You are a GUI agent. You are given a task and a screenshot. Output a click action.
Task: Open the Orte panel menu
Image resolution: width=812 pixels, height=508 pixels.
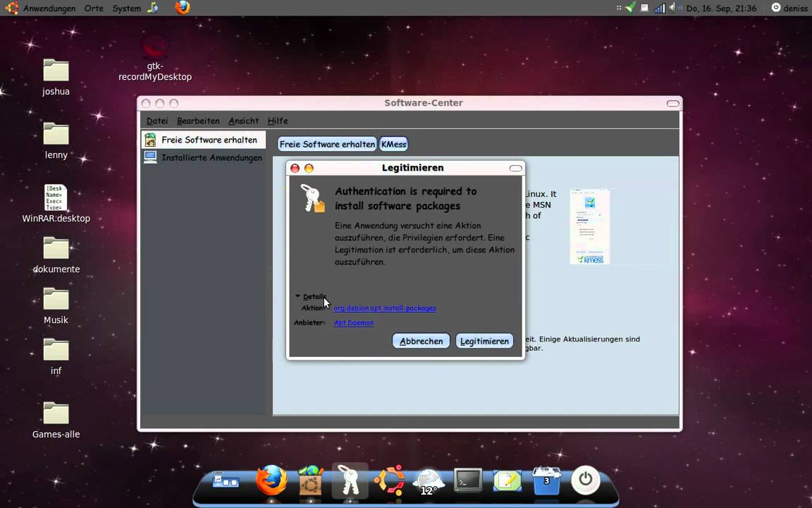click(94, 8)
